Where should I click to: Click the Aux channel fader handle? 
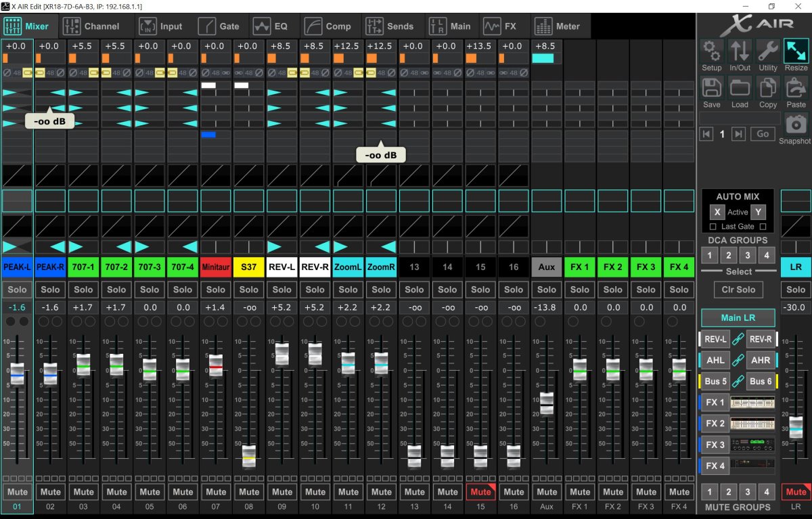[x=547, y=404]
